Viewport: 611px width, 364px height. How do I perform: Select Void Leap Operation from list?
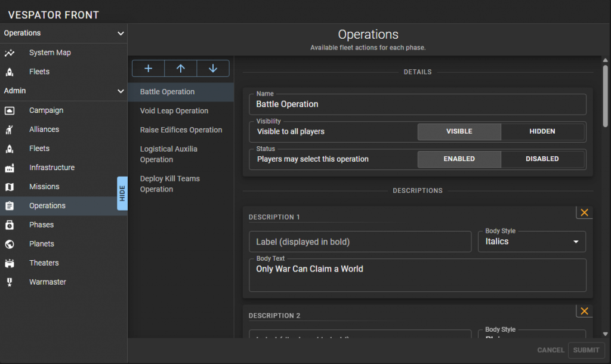coord(174,111)
